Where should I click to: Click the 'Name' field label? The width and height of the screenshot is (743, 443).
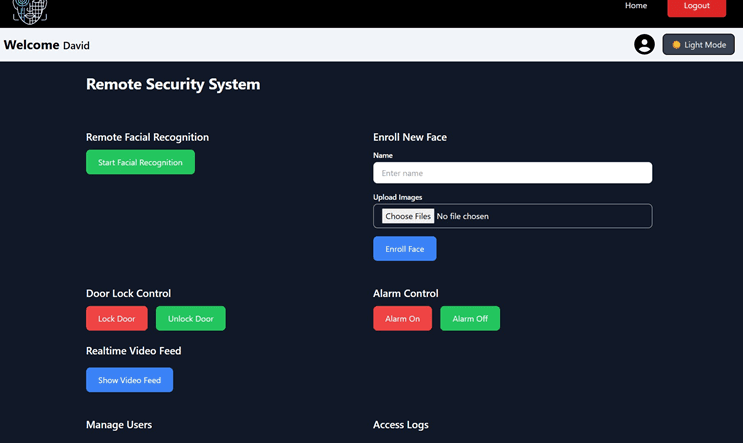383,155
